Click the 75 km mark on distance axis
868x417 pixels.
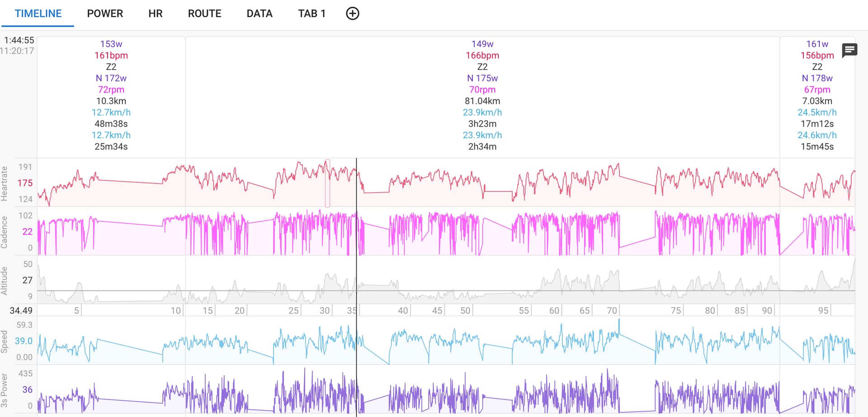675,310
